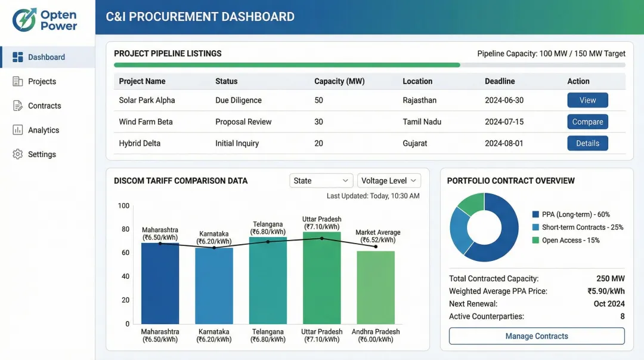Viewport: 644px width, 360px height.
Task: Select the C&I Procurement Dashboard title bar
Action: click(199, 17)
